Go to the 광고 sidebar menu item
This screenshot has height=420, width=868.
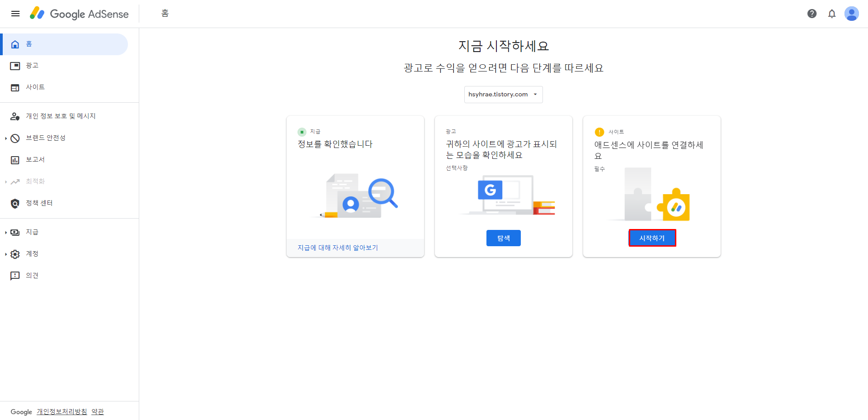[x=64, y=66]
